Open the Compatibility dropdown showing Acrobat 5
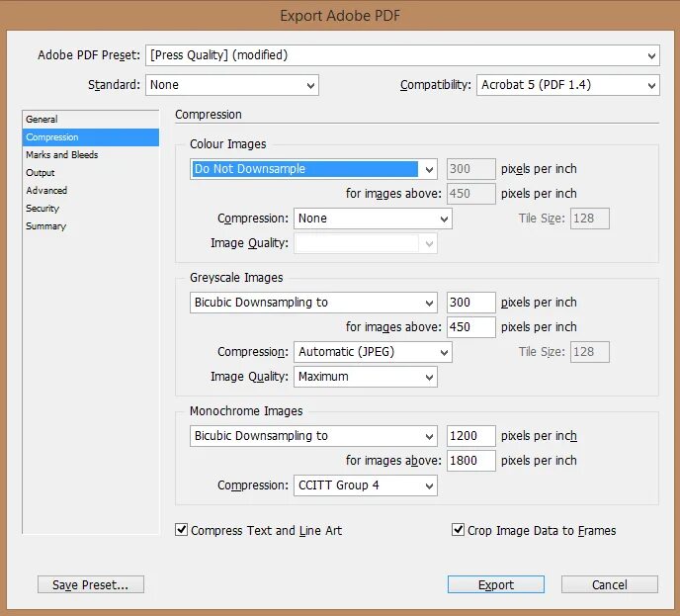Image resolution: width=680 pixels, height=616 pixels. 568,85
